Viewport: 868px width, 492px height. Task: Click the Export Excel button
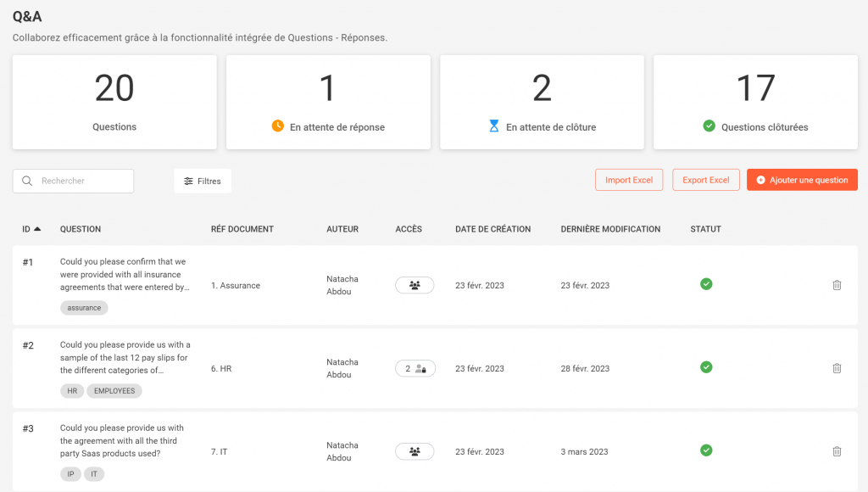coord(706,180)
